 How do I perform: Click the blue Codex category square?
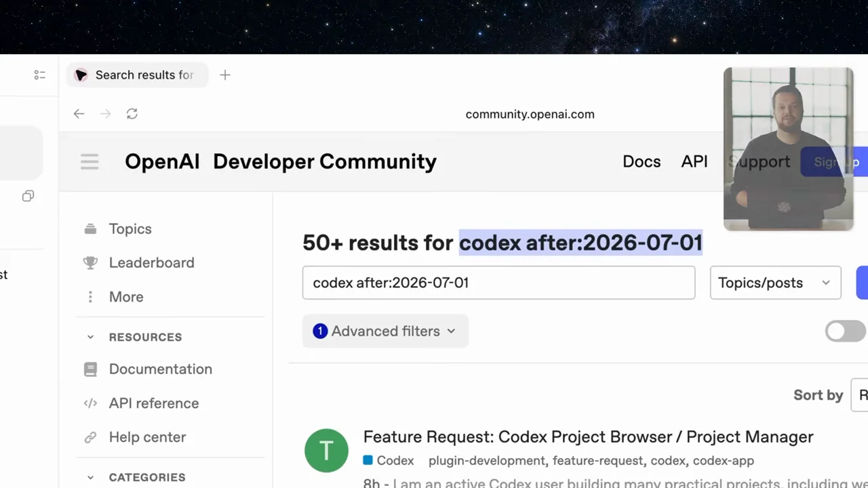[x=368, y=460]
